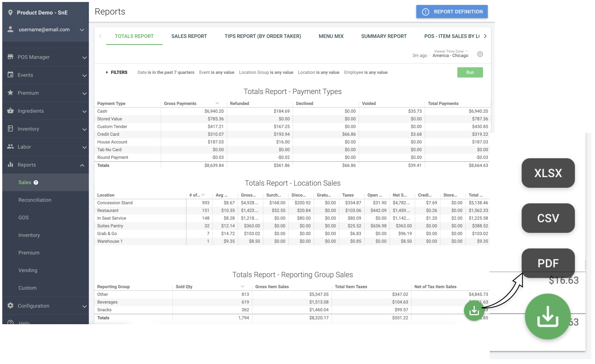
Task: Click the Inventory sidebar icon
Action: [x=11, y=129]
